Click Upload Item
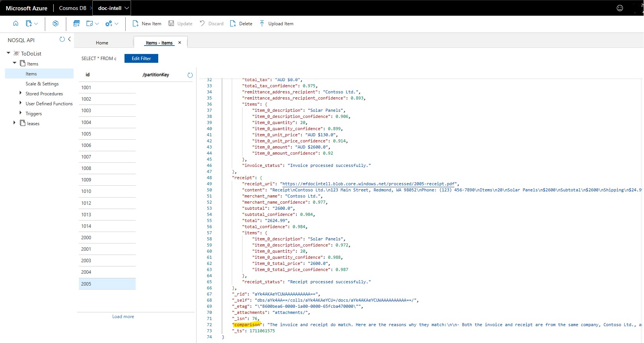The height and width of the screenshot is (343, 644). pyautogui.click(x=276, y=23)
